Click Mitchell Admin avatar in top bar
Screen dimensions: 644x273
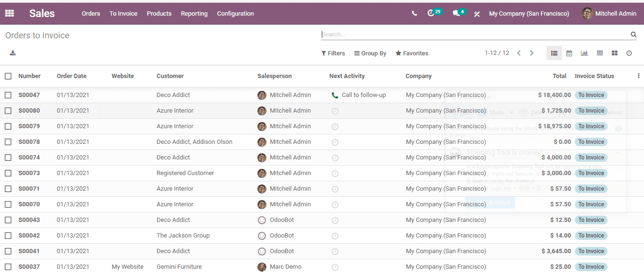click(x=587, y=13)
